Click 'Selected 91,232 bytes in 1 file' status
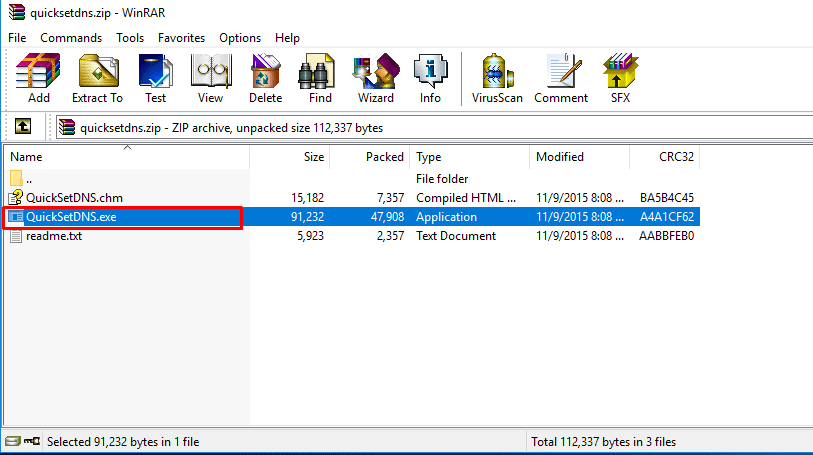813x455 pixels. pyautogui.click(x=123, y=442)
